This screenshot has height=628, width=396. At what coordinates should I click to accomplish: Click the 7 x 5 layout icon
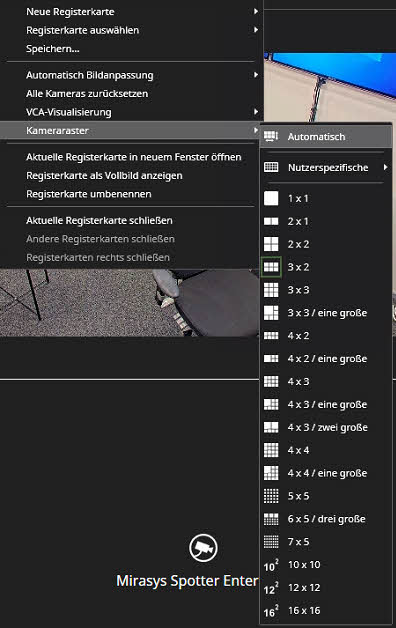(x=271, y=542)
